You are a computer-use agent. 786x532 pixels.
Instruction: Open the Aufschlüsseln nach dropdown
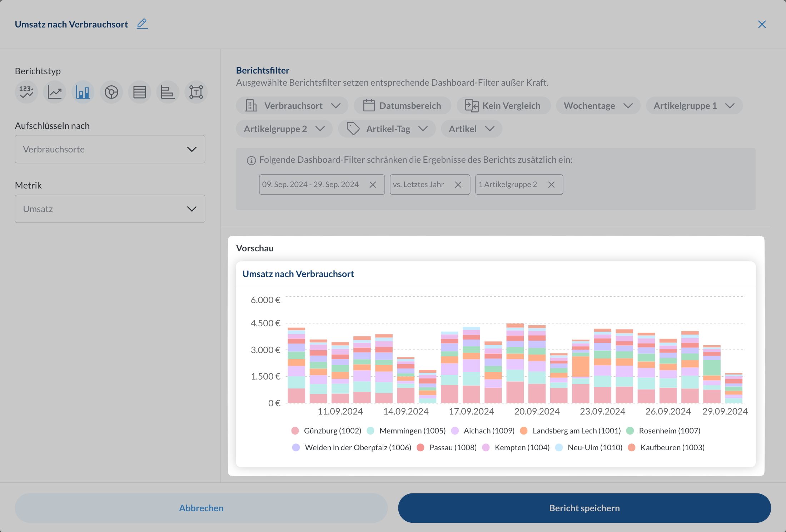click(110, 149)
